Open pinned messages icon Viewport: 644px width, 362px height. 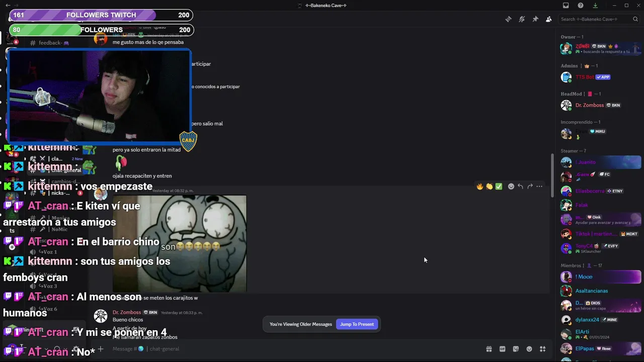535,19
